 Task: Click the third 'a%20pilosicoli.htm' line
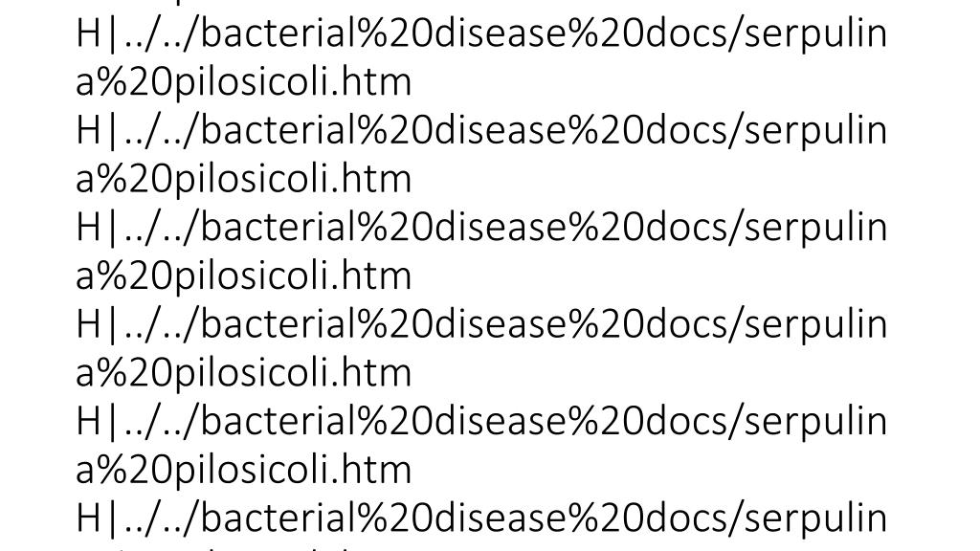(x=243, y=276)
